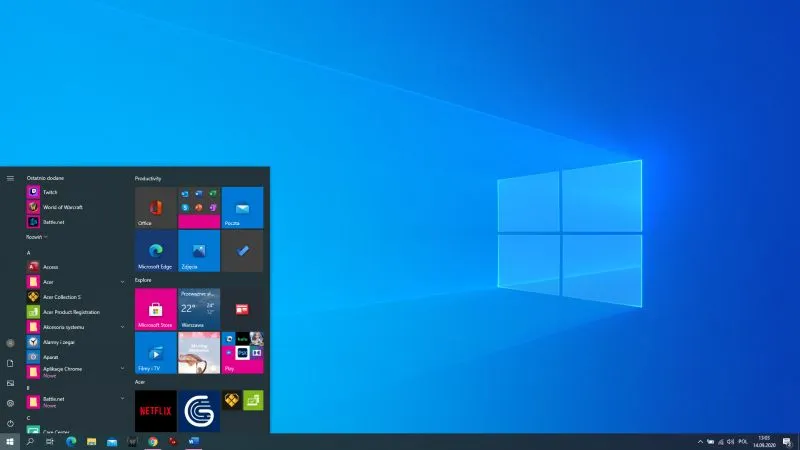The image size is (800, 450).
Task: Launch the Microsoft Edge tile
Action: 156,251
